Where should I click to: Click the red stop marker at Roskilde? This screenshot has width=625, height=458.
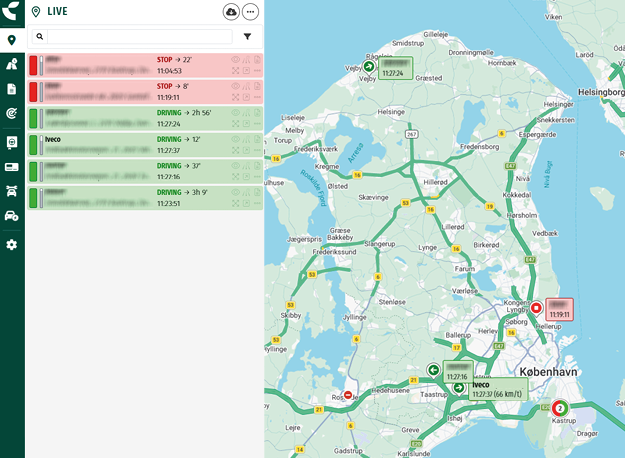pyautogui.click(x=348, y=395)
